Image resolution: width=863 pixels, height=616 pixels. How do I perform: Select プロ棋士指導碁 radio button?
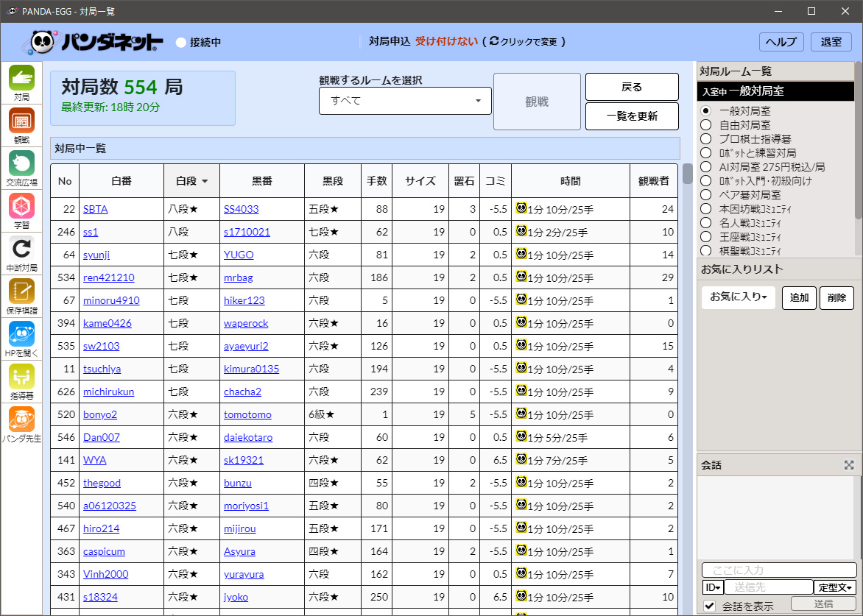[x=706, y=138]
